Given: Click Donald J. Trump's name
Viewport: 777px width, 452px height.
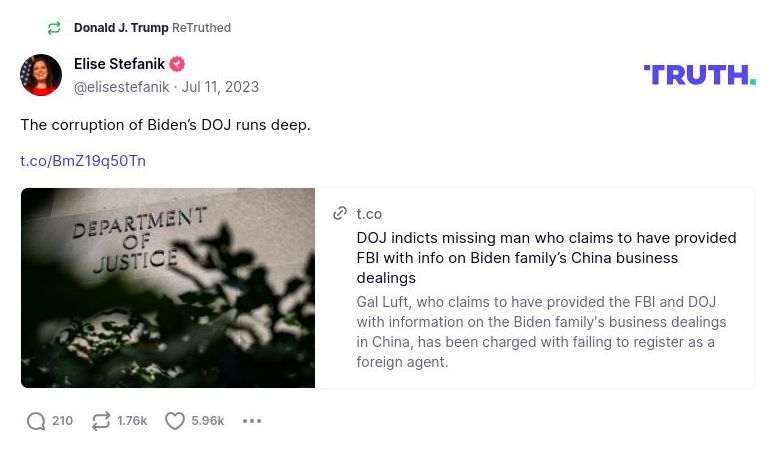Looking at the screenshot, I should [121, 28].
